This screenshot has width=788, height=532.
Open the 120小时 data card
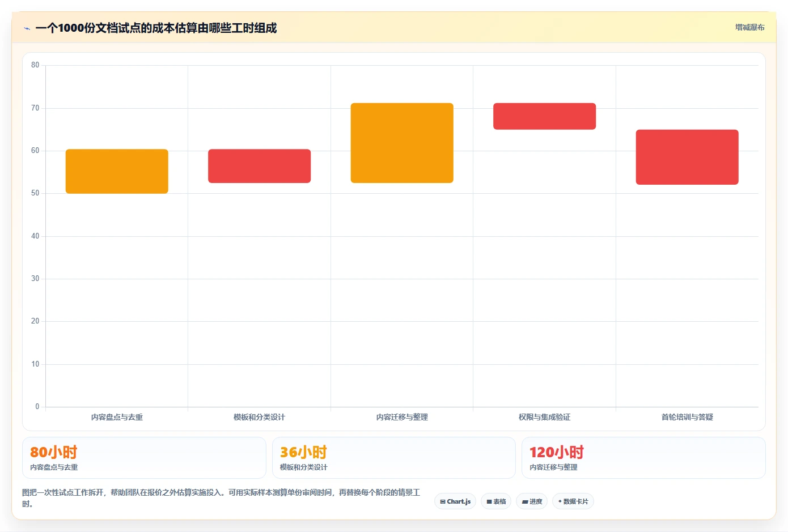pyautogui.click(x=643, y=458)
